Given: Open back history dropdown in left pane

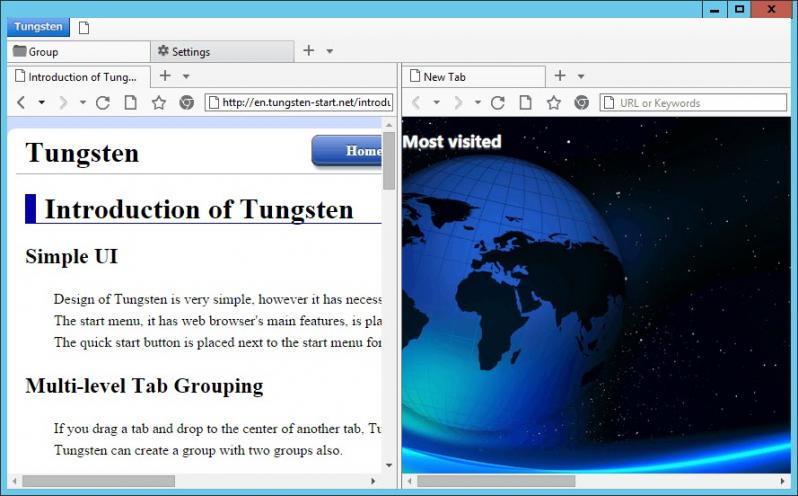Looking at the screenshot, I should [x=42, y=103].
